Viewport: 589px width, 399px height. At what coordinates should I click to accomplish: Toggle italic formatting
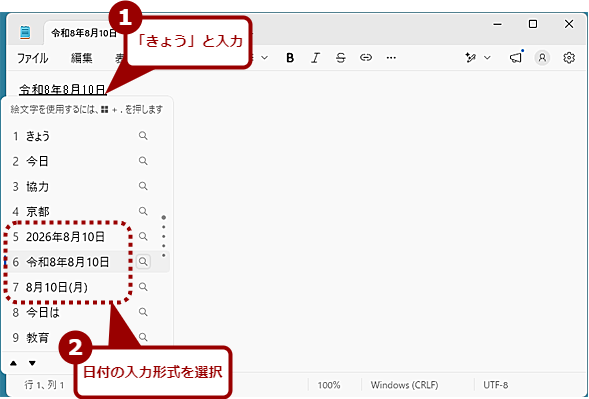click(x=315, y=58)
